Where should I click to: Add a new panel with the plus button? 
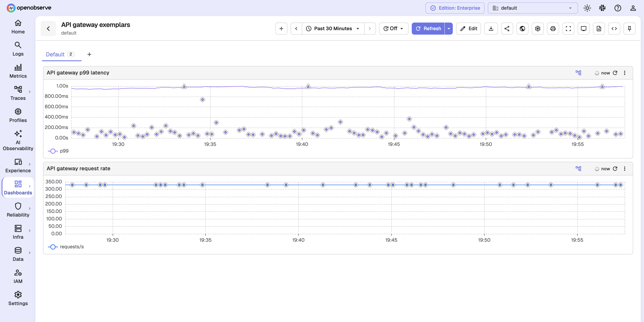point(281,29)
